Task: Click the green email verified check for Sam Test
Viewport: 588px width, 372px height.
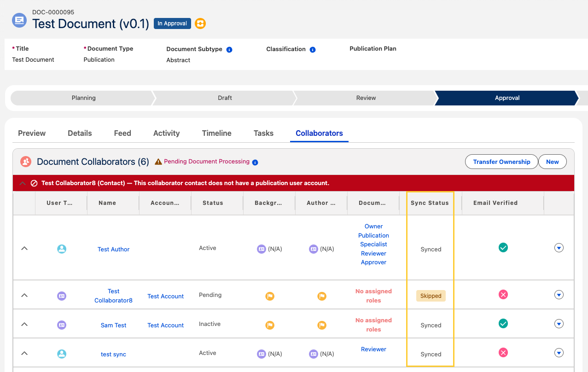Action: (503, 324)
